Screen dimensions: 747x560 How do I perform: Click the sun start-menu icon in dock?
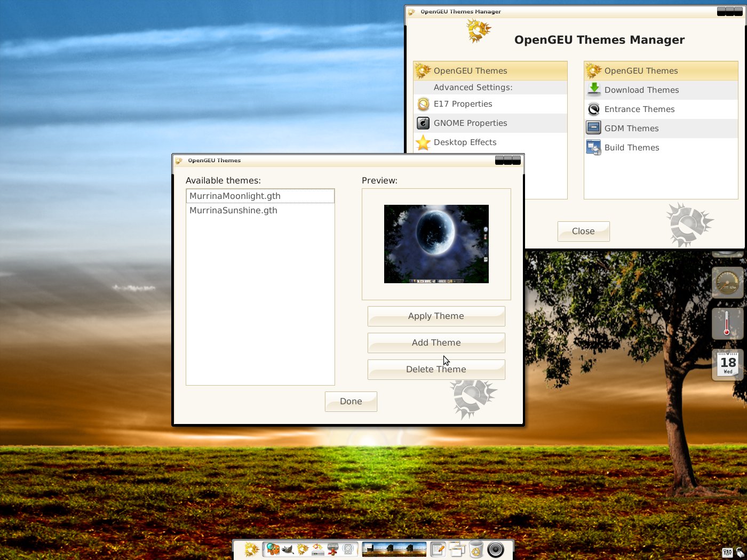pos(251,549)
